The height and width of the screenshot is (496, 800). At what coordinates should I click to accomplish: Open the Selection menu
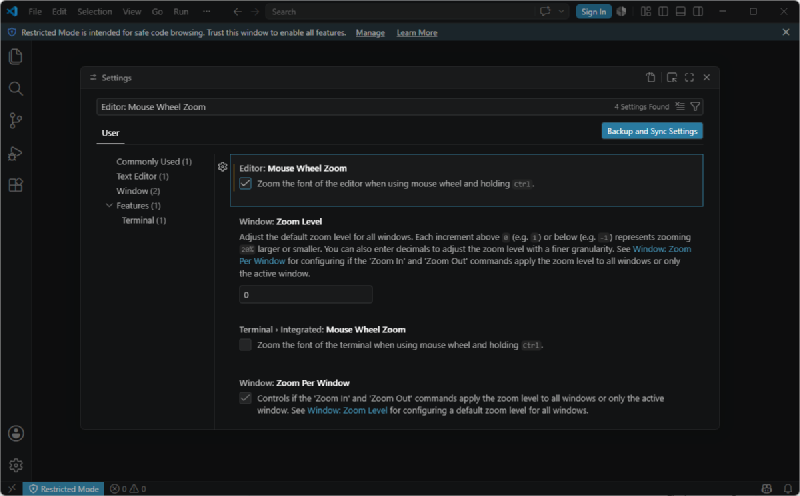[94, 11]
